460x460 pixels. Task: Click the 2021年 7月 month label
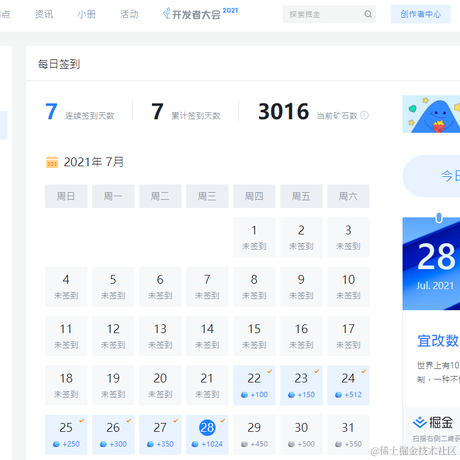[x=94, y=162]
